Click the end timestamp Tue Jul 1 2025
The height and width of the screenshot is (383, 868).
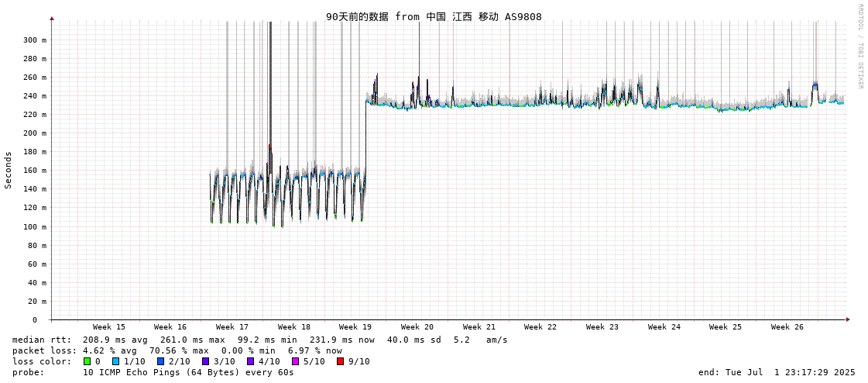click(777, 372)
